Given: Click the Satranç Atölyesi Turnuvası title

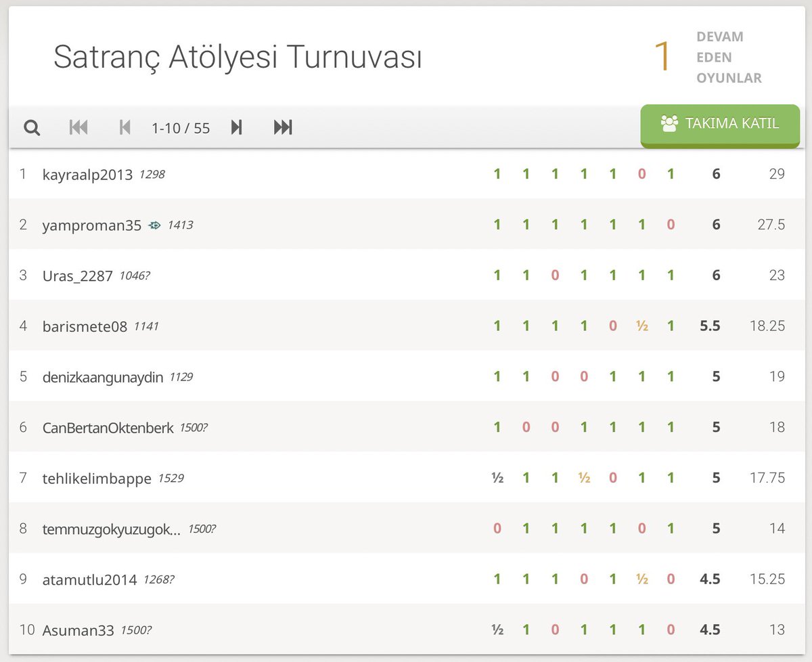Looking at the screenshot, I should [238, 57].
